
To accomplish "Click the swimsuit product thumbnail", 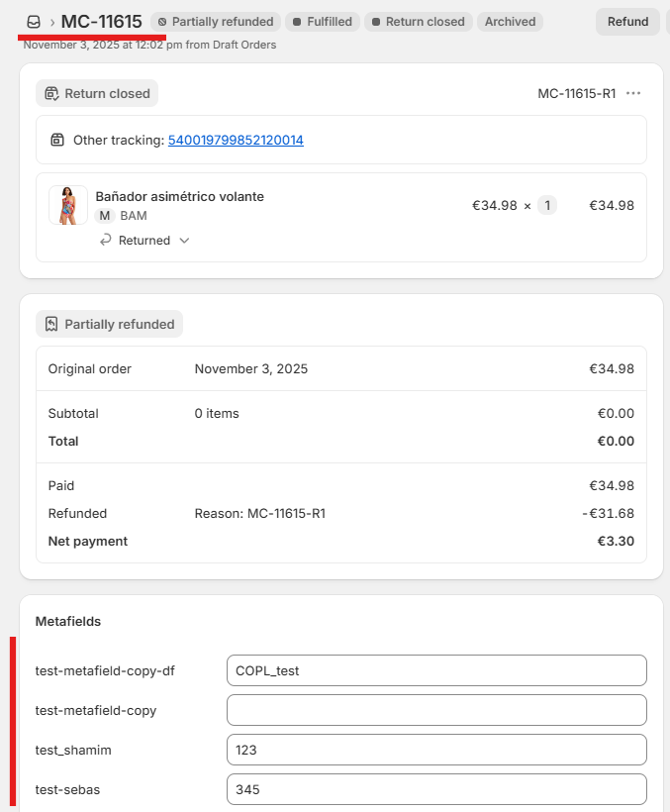I will 68,205.
